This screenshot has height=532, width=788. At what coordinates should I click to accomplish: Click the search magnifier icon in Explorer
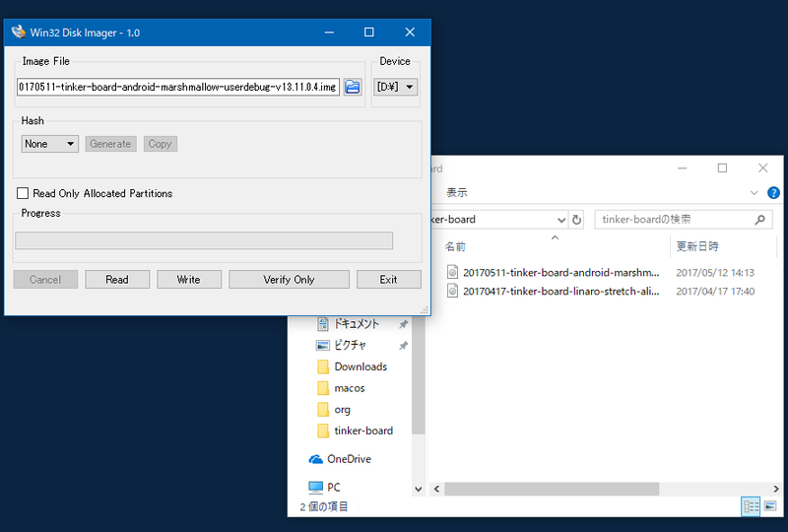(759, 220)
